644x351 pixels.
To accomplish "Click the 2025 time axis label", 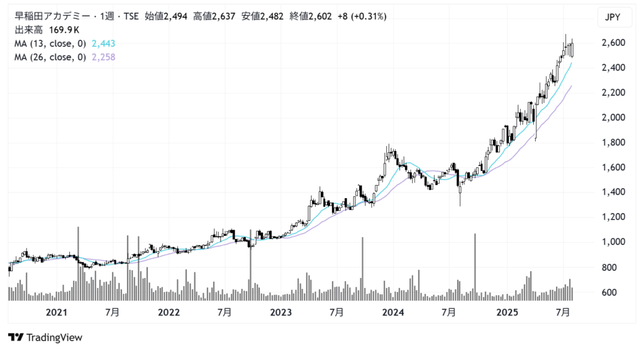I will pos(507,313).
